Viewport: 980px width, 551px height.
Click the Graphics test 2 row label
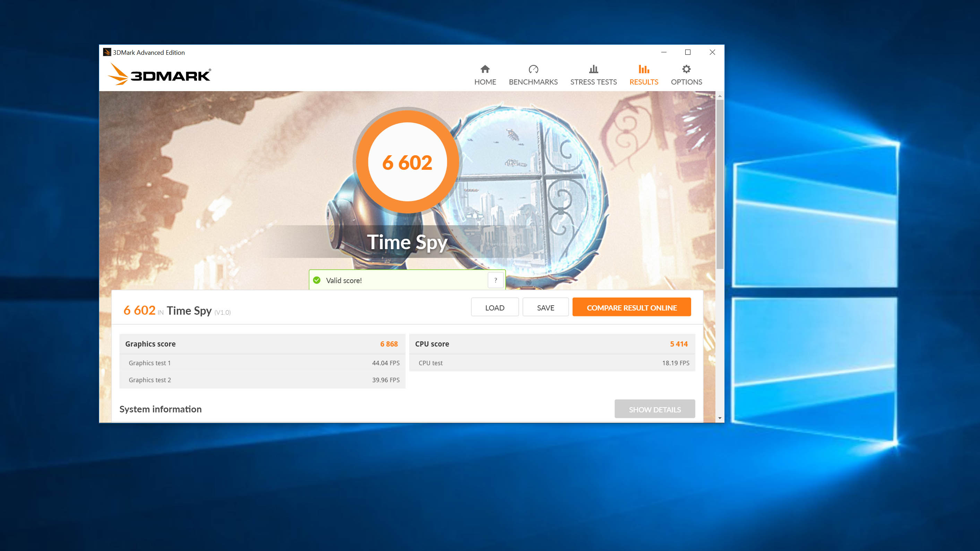pos(149,380)
